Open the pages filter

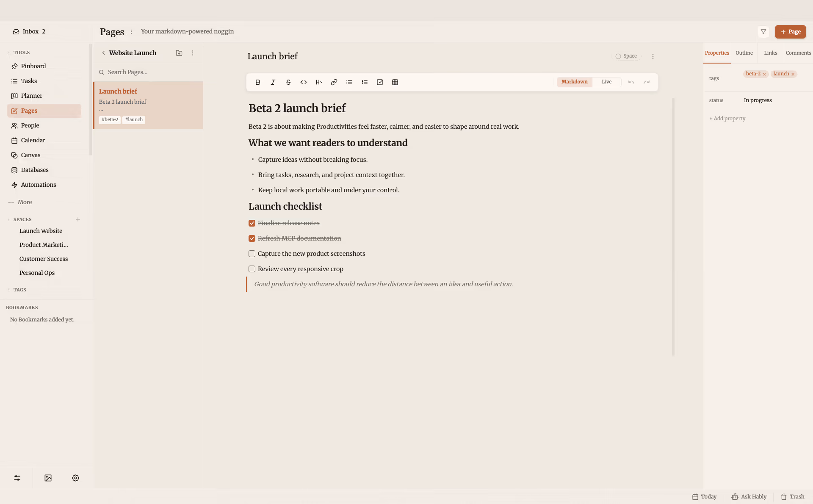[x=763, y=32]
